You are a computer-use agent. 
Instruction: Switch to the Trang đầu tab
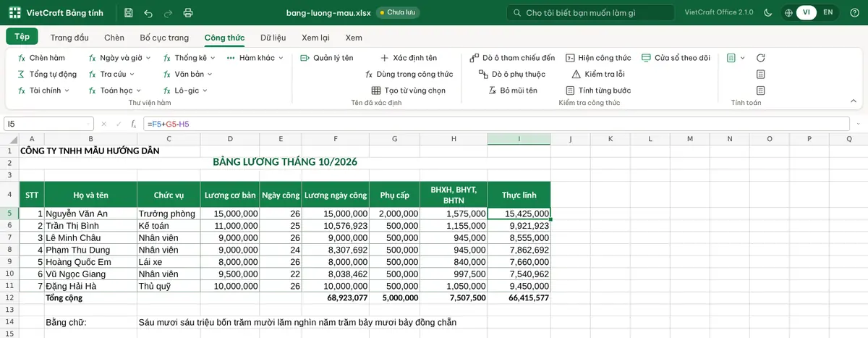(69, 38)
